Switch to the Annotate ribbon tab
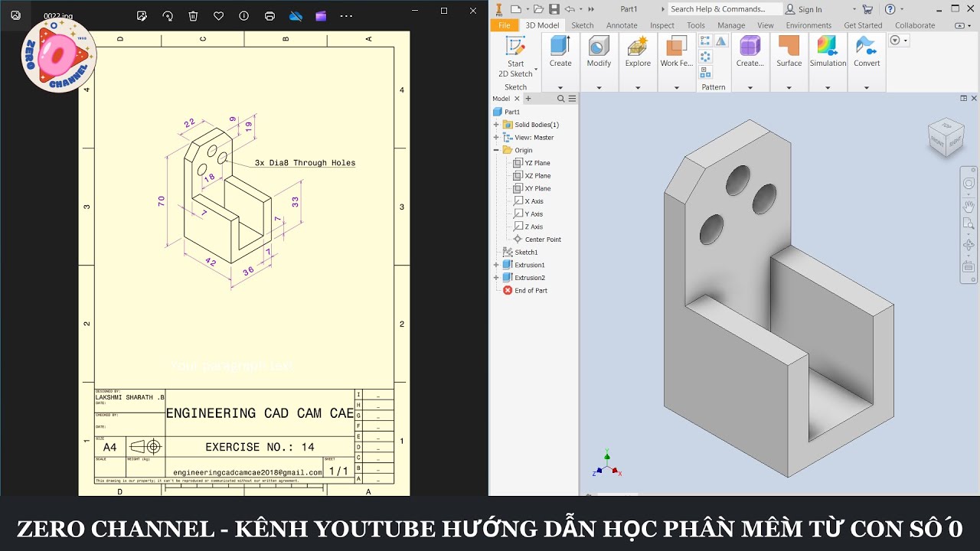Image resolution: width=980 pixels, height=551 pixels. pyautogui.click(x=622, y=25)
